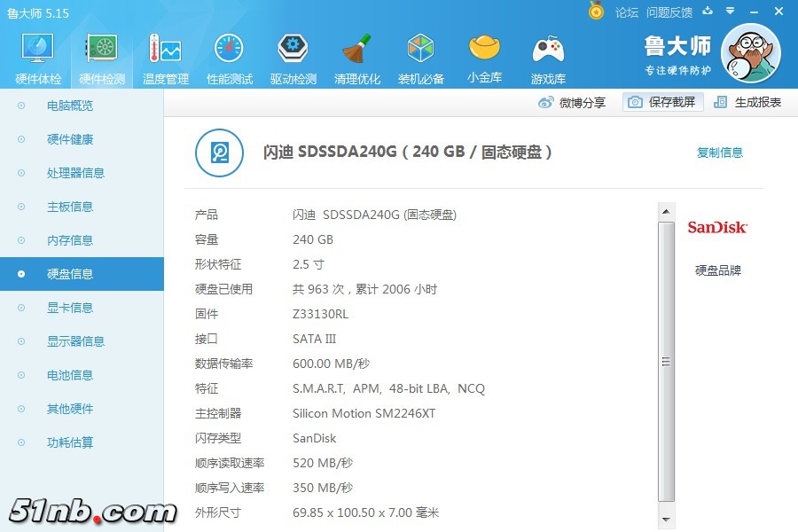Switch to 处理器信息 in the sidebar

click(x=75, y=173)
